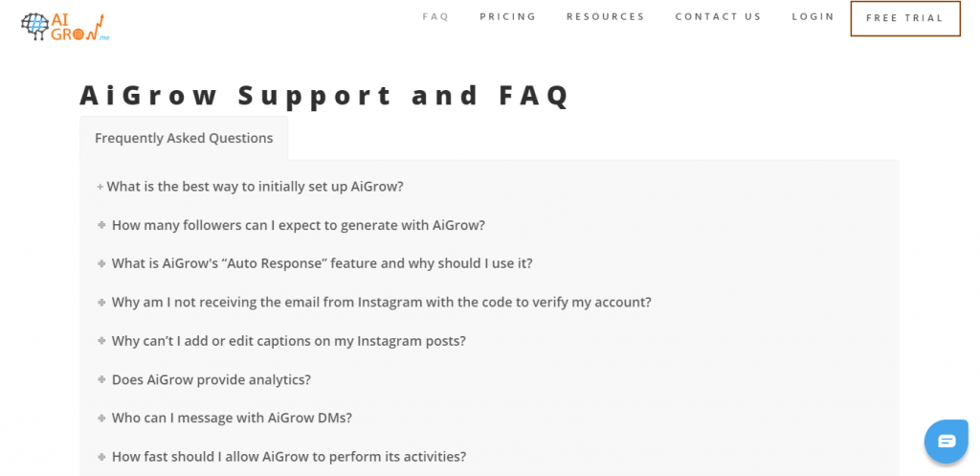This screenshot has width=980, height=476.
Task: Select the Frequently Asked Questions tab
Action: tap(184, 138)
